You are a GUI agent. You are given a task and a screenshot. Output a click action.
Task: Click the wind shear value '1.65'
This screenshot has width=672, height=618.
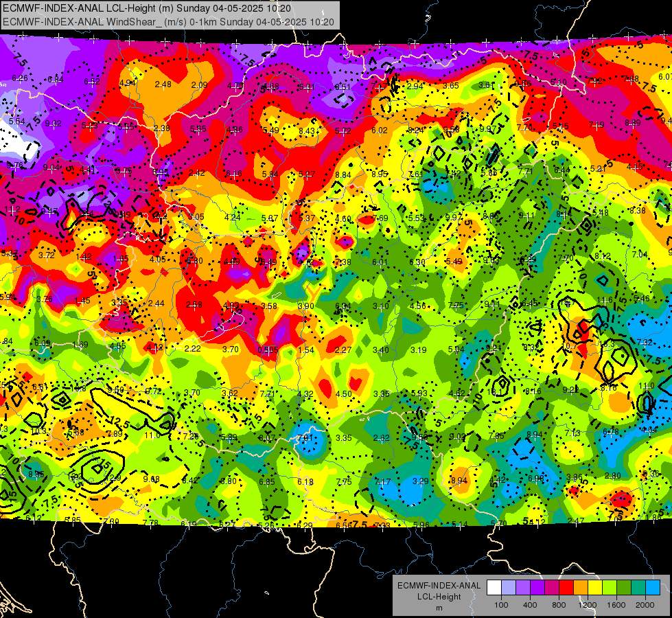pyautogui.click(x=120, y=259)
